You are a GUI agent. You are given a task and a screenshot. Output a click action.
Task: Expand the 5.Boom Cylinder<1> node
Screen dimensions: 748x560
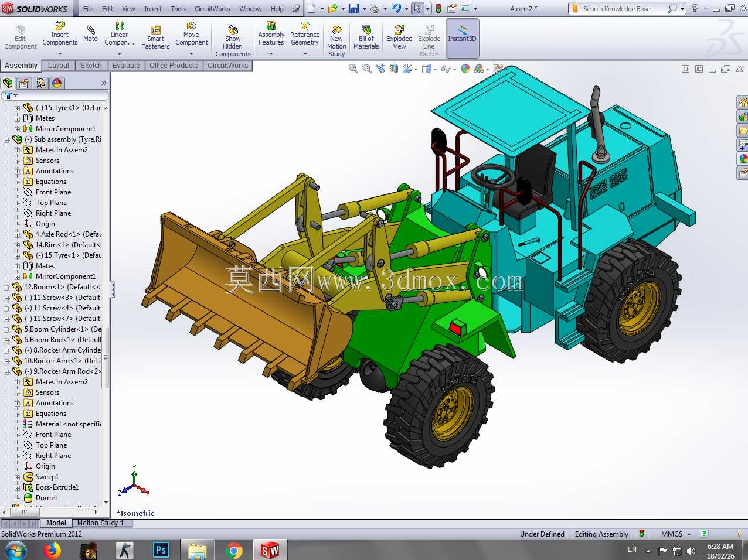point(6,329)
